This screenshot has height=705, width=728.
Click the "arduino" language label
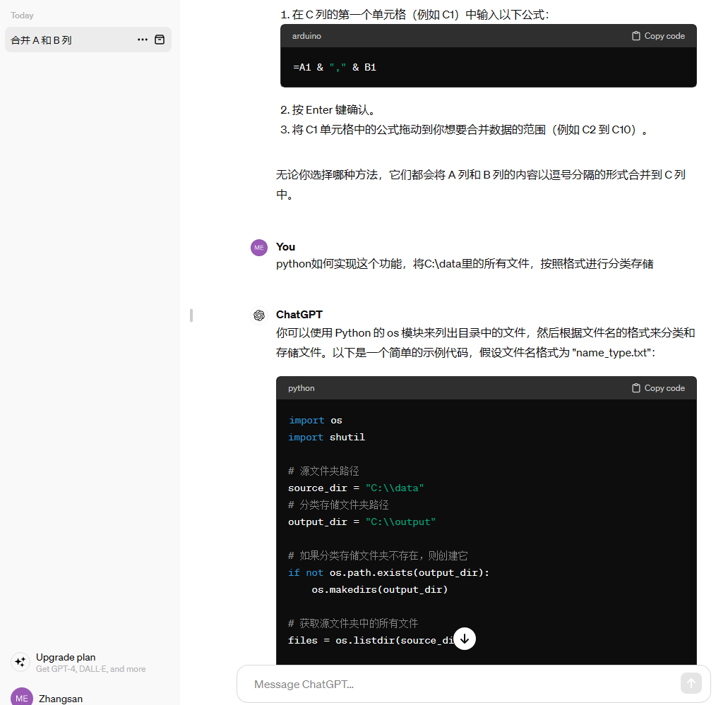(x=306, y=35)
